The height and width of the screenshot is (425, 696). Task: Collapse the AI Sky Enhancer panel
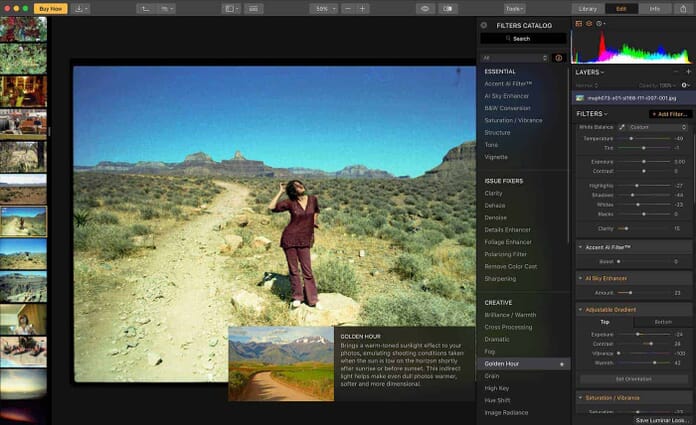tap(580, 278)
